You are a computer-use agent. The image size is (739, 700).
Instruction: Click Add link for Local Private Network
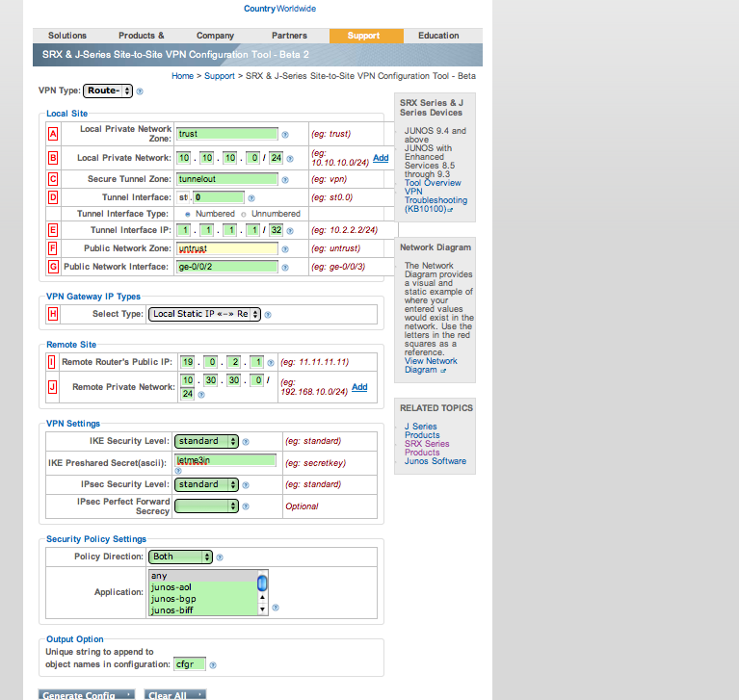381,158
